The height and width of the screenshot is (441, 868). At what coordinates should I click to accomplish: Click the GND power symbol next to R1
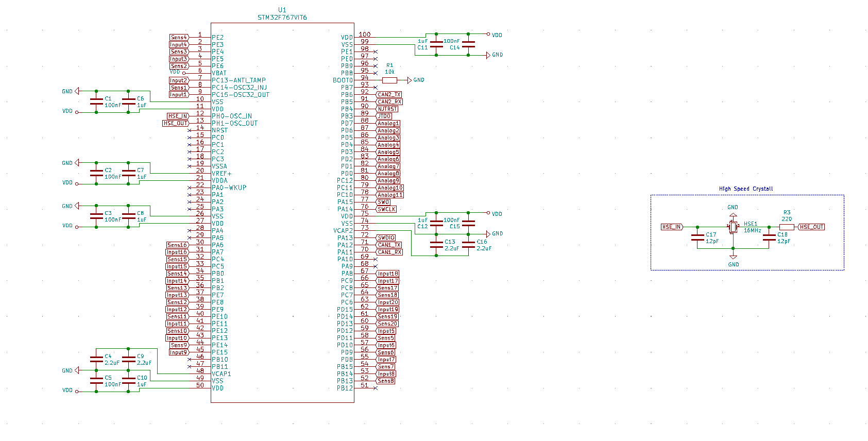[416, 80]
